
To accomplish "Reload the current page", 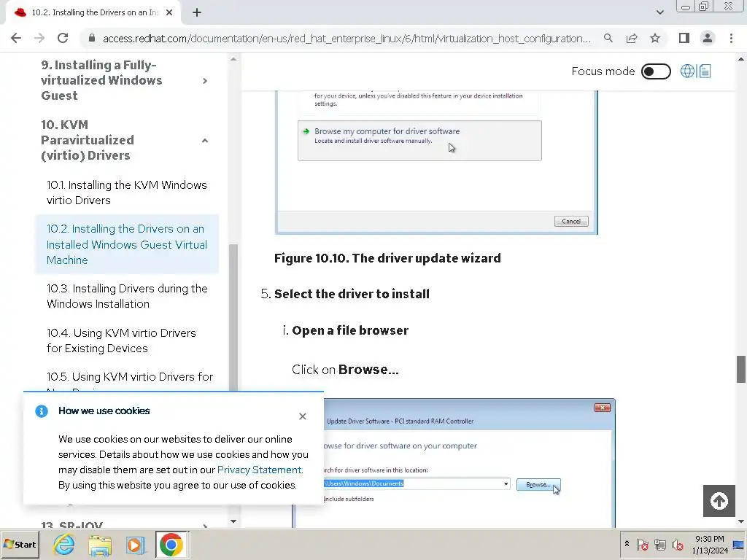I will click(x=63, y=38).
